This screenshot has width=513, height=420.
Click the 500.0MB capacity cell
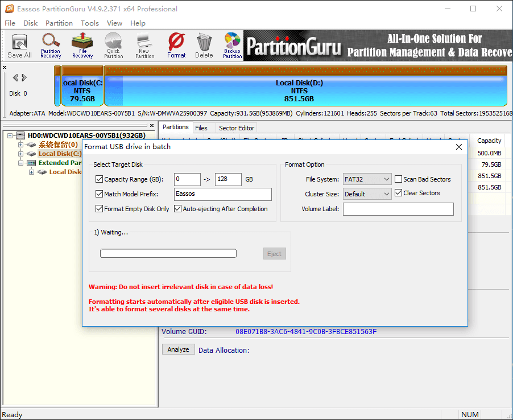pos(489,153)
